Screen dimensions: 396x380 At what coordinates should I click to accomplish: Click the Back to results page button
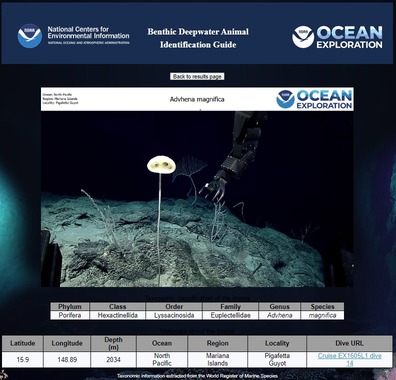pos(197,76)
